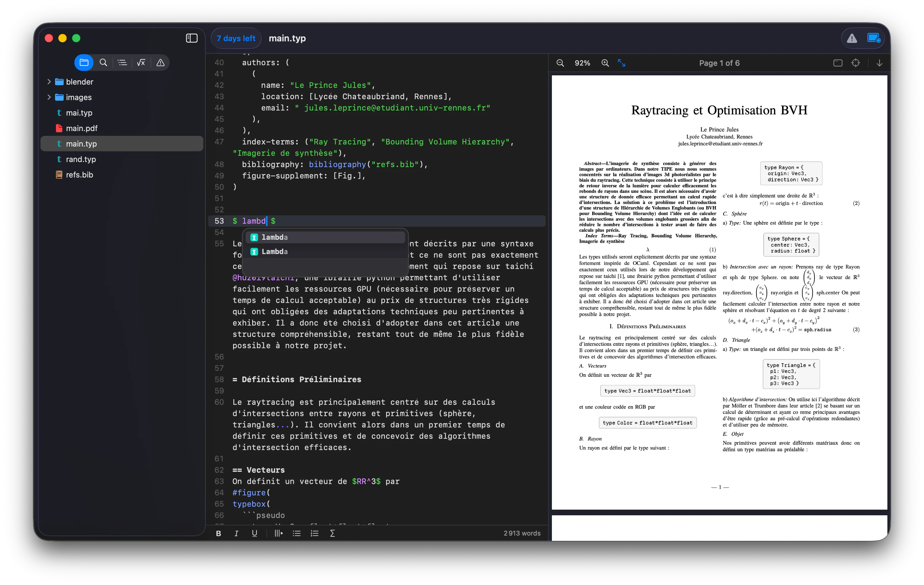
Task: Click the 92% zoom level
Action: [582, 63]
